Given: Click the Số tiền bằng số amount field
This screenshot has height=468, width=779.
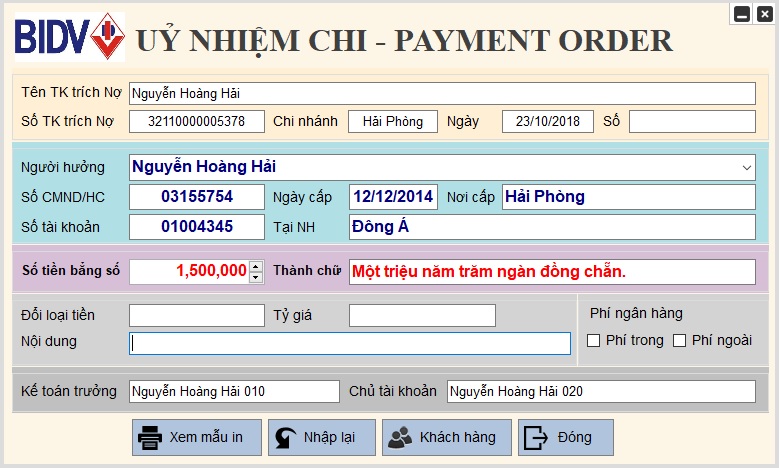Looking at the screenshot, I should [x=189, y=271].
